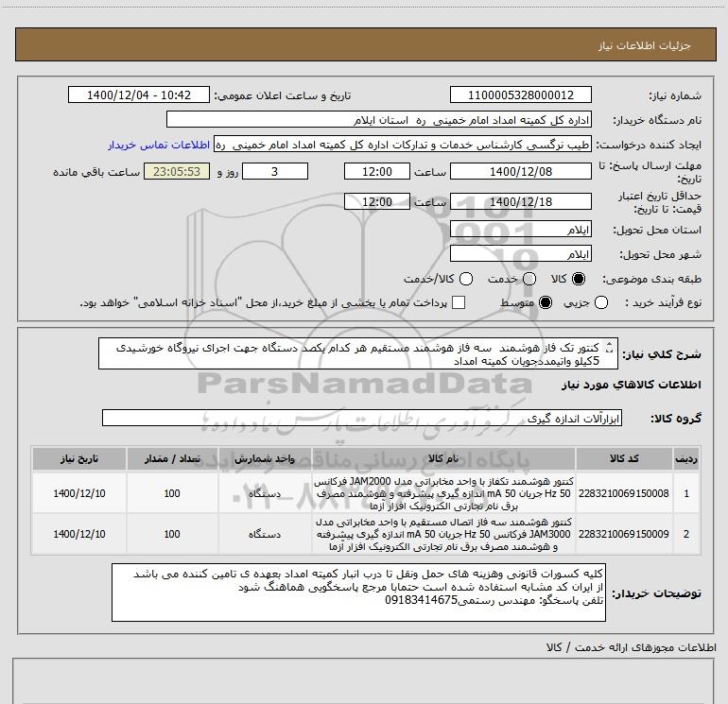
Task: Click the price validity date 1400/12/18
Action: click(520, 202)
